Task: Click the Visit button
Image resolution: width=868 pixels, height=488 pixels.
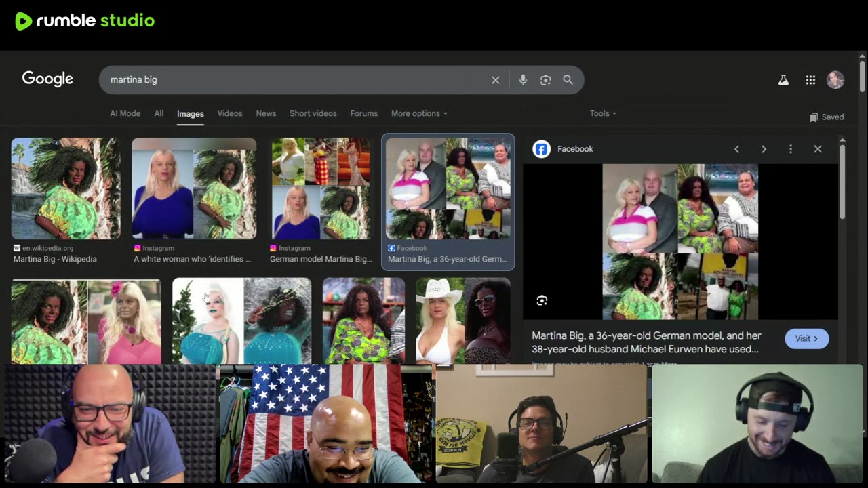Action: tap(807, 338)
